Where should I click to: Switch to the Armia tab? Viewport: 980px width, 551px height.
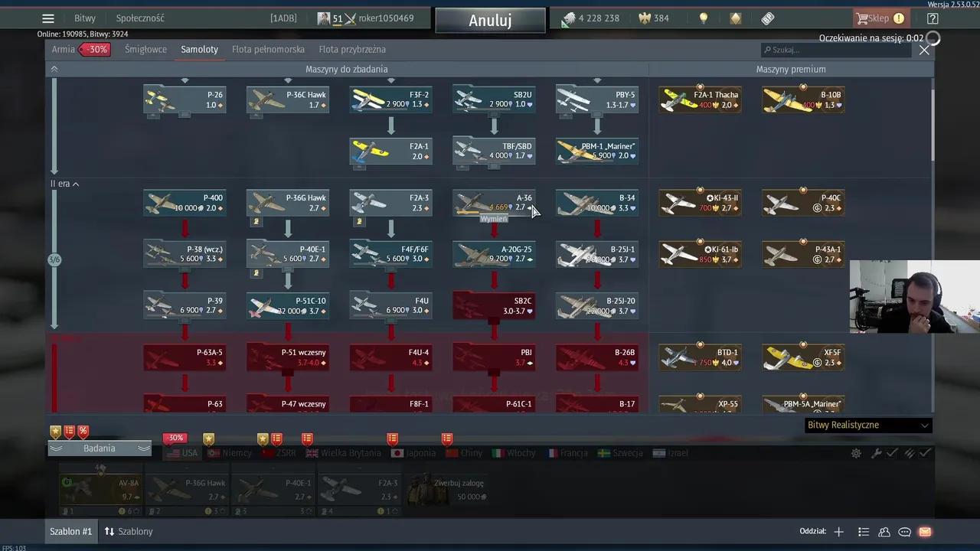pyautogui.click(x=64, y=50)
